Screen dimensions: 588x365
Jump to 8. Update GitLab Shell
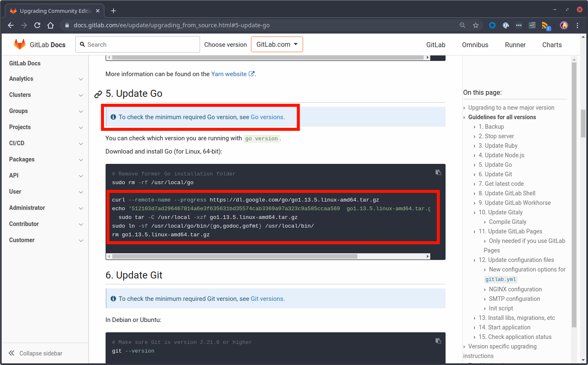(507, 193)
